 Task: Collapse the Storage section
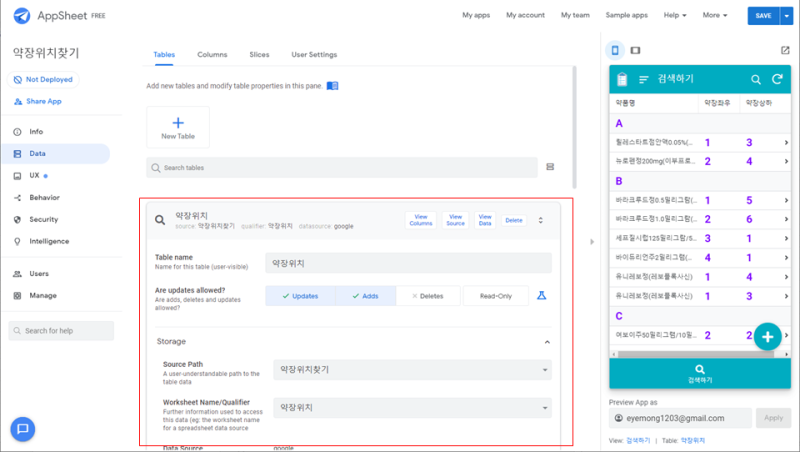tap(547, 342)
